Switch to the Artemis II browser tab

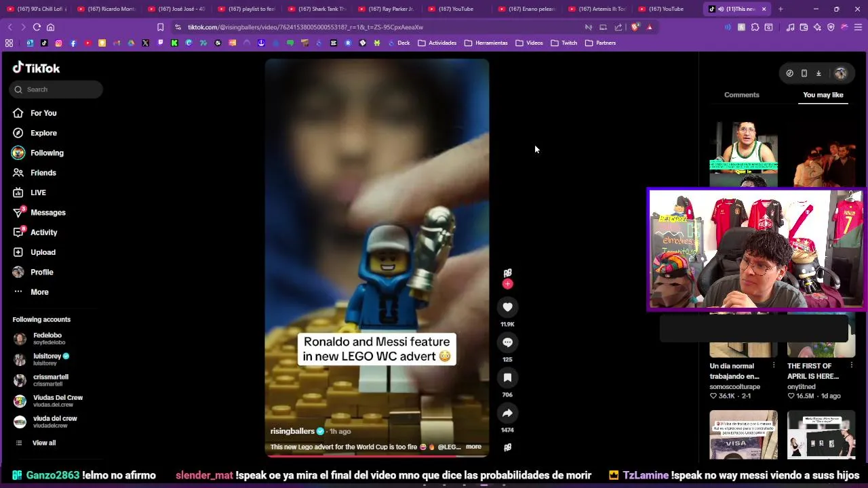coord(597,9)
